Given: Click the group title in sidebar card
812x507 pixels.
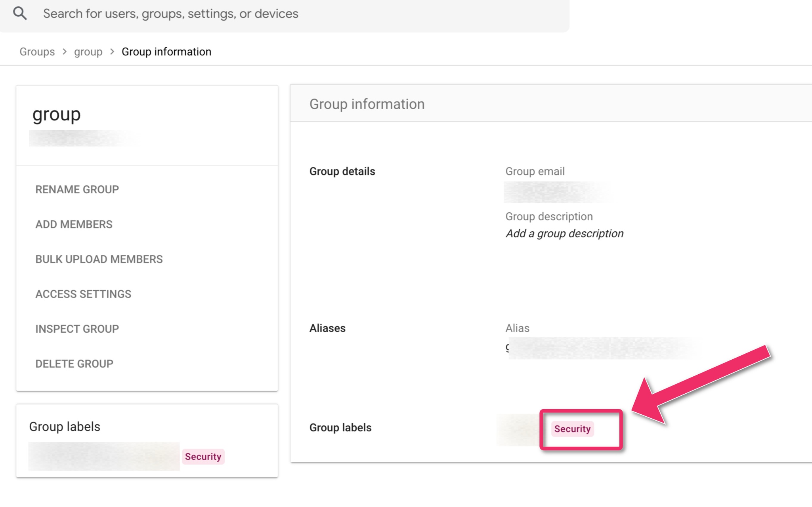Looking at the screenshot, I should pos(56,114).
